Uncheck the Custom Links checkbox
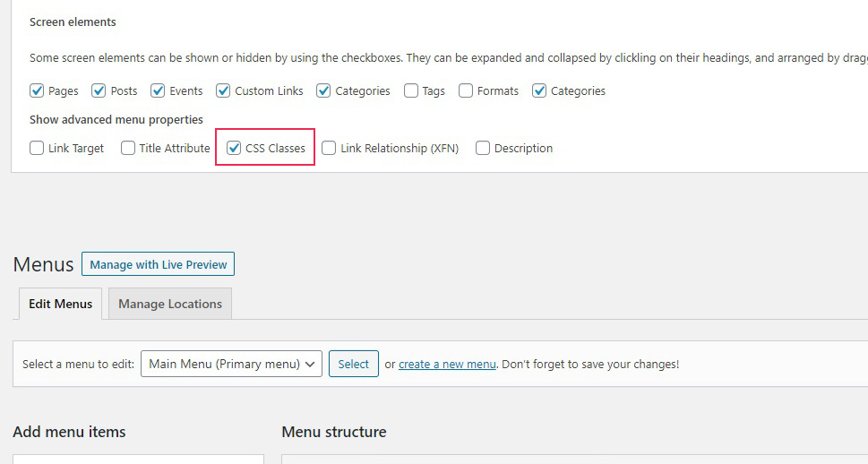 click(x=223, y=90)
